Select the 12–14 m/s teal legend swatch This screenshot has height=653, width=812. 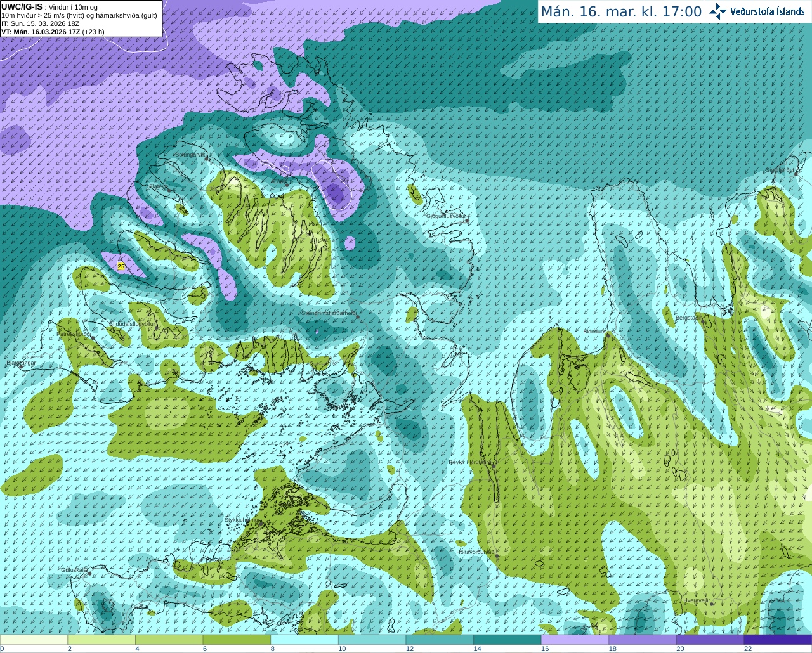pyautogui.click(x=440, y=640)
